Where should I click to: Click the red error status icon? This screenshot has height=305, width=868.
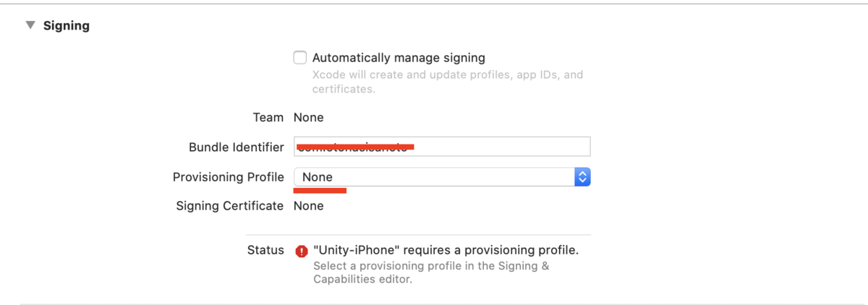[x=302, y=251]
